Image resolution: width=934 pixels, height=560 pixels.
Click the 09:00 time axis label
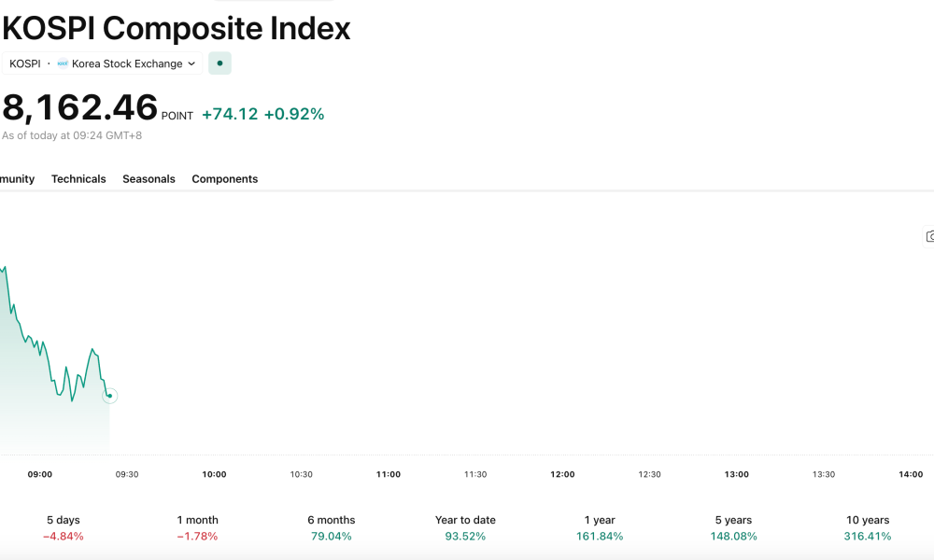click(40, 474)
